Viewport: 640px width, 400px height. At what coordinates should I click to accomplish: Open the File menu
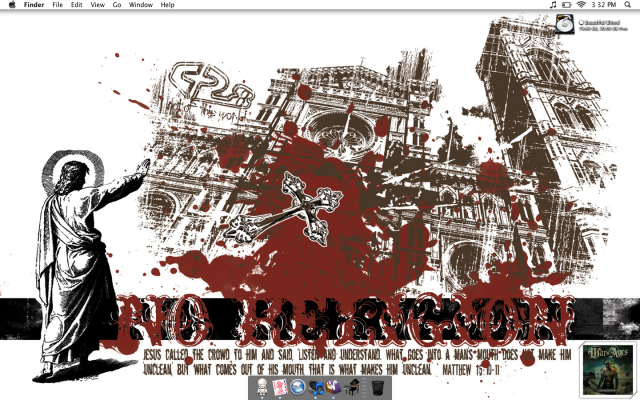pyautogui.click(x=58, y=5)
